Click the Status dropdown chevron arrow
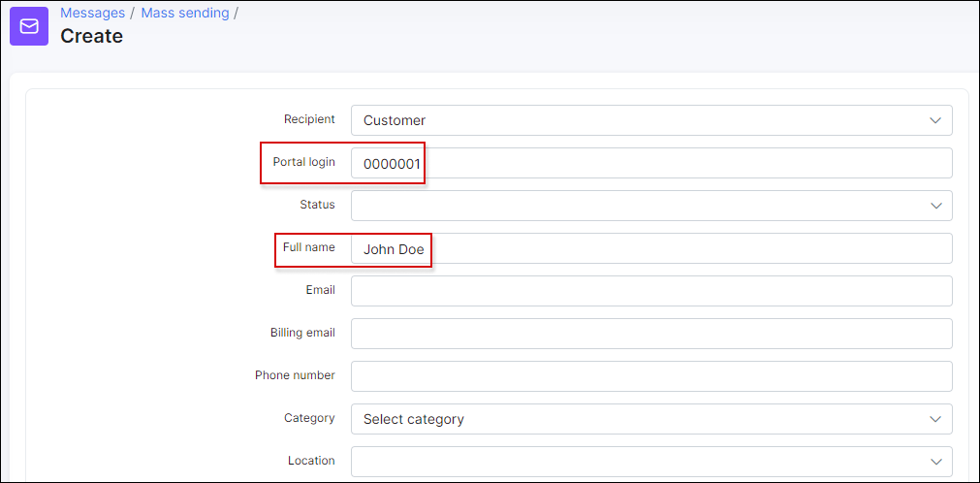This screenshot has width=980, height=483. tap(935, 206)
